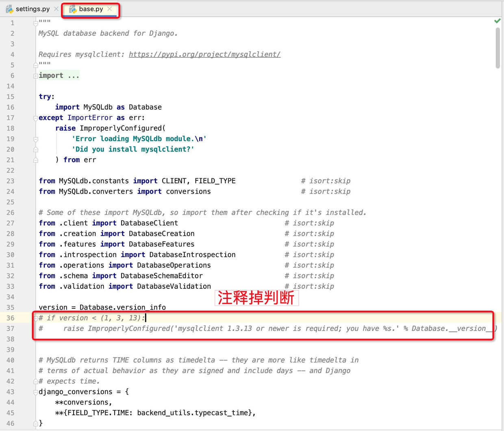Image resolution: width=504 pixels, height=431 pixels.
Task: Switch to the settings.py editor tab
Action: pos(33,9)
